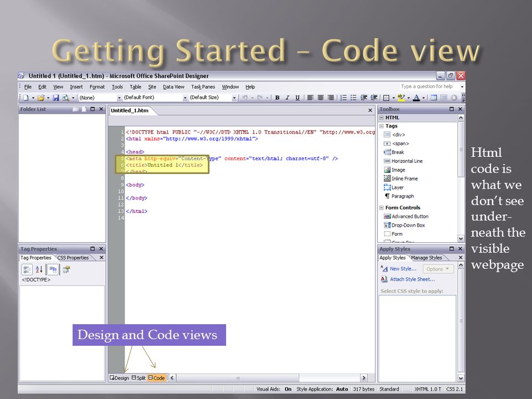This screenshot has height=399, width=532.
Task: Toggle Underline formatting
Action: pos(297,98)
